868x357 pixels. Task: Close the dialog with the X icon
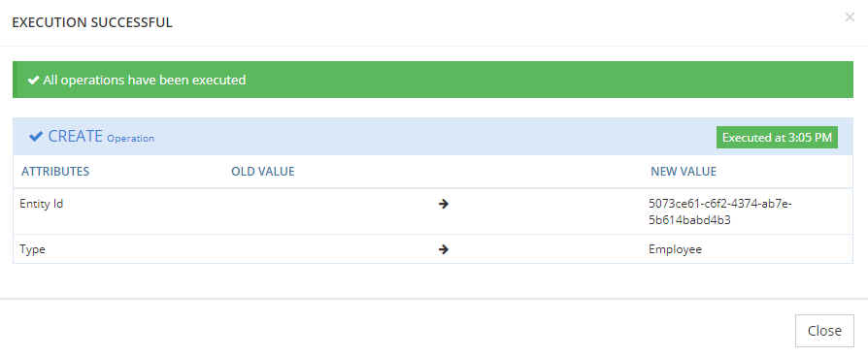[850, 17]
